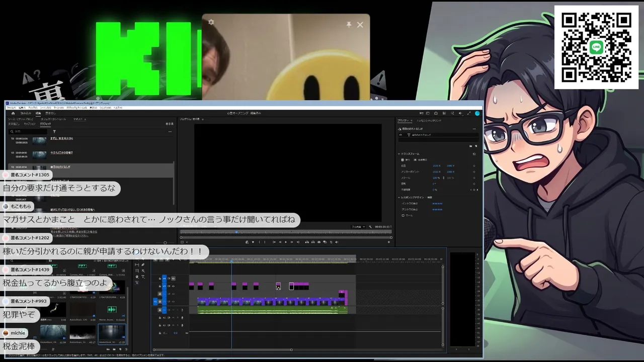Create new layer in Properties panel
Viewport: 644px width, 362px height.
pyautogui.click(x=476, y=146)
